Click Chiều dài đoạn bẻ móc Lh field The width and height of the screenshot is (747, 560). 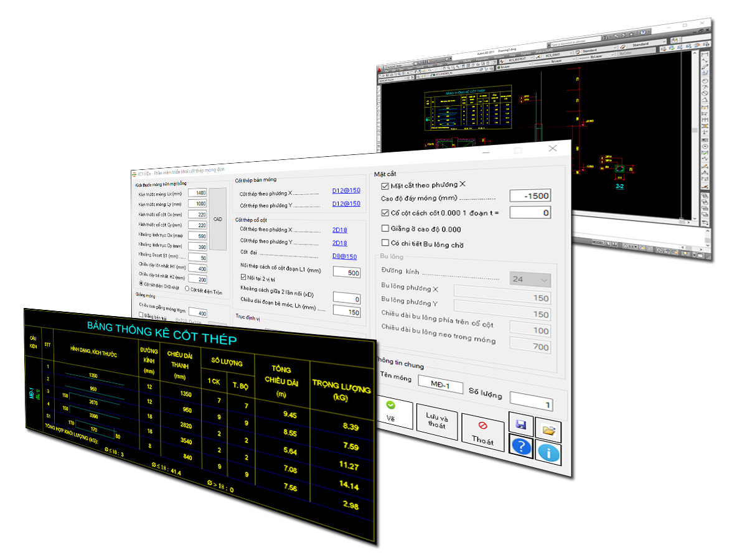click(x=347, y=312)
